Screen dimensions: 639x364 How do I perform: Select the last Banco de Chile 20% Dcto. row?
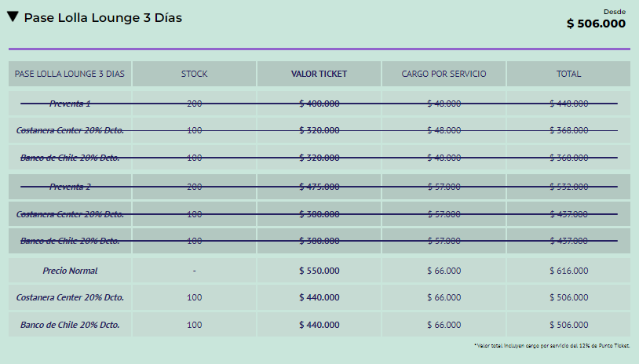(319, 325)
